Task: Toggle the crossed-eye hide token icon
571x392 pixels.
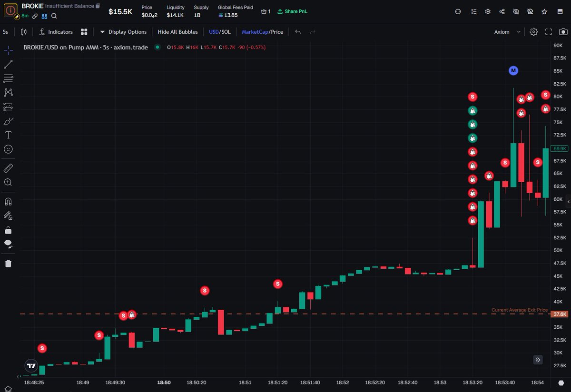Action: point(516,11)
